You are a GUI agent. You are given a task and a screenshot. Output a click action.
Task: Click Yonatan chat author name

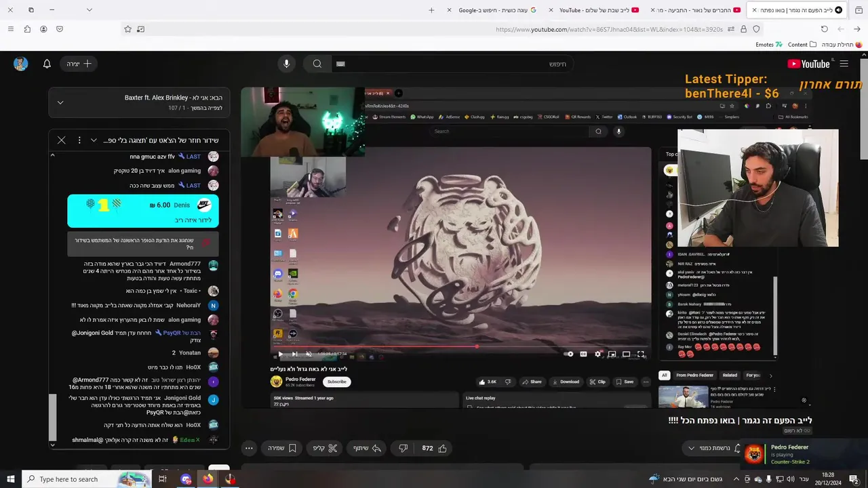point(190,352)
